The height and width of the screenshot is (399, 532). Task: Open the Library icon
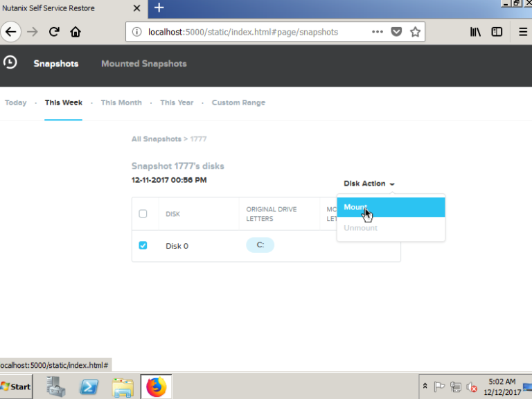[475, 32]
